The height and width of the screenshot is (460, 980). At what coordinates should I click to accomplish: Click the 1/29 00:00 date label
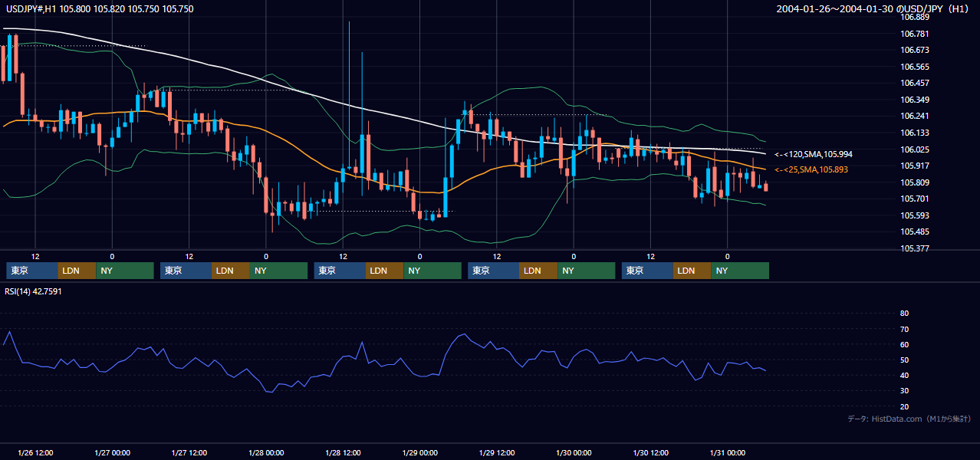tap(419, 452)
